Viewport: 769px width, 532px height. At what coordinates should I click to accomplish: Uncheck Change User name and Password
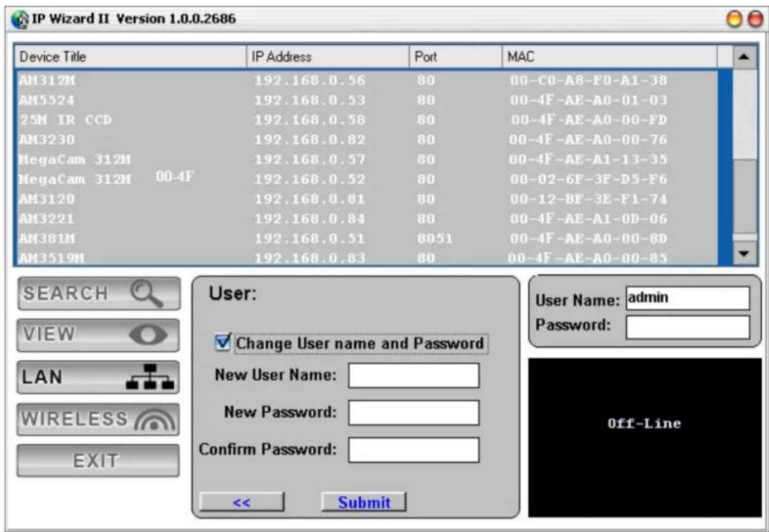223,342
